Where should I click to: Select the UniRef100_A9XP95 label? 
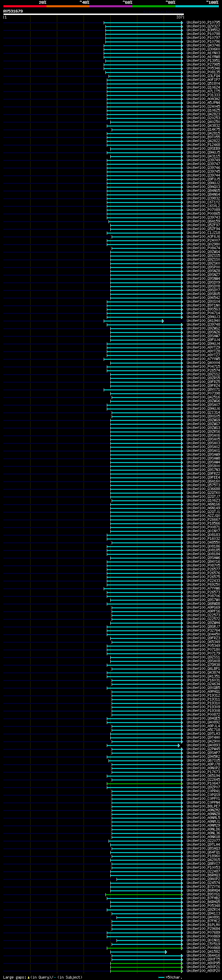(x=203, y=963)
